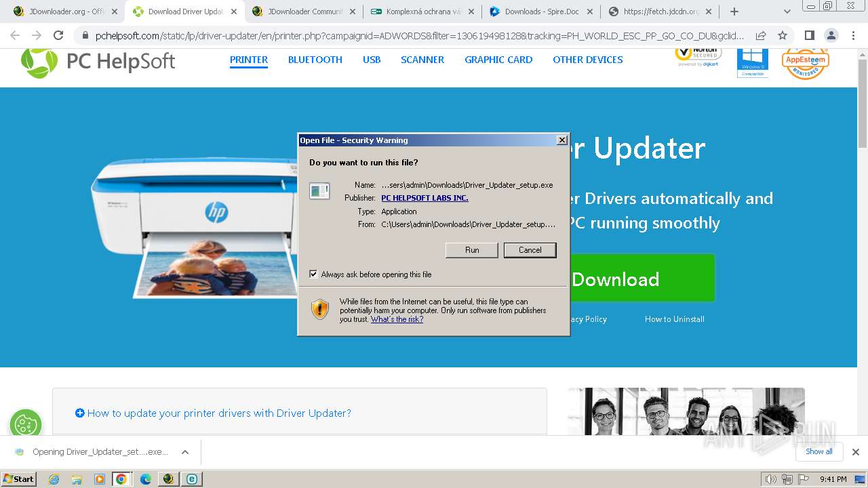Toggle the browser side panel

coord(809,36)
